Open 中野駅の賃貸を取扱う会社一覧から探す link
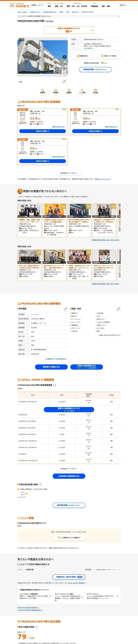Viewport: 138px width, 644px height. point(105,240)
